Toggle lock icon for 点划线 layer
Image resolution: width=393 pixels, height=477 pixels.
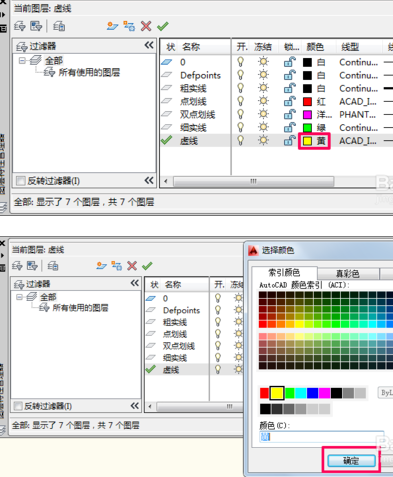pyautogui.click(x=289, y=101)
